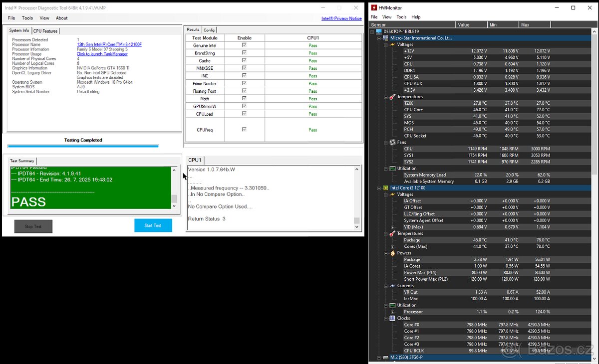Toggle the Genuine Intel test checkbox
599x364 pixels.
(x=244, y=45)
